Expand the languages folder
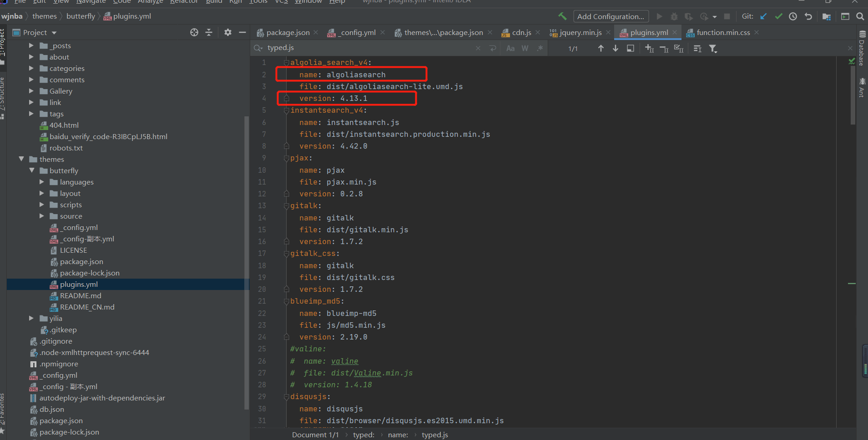 pyautogui.click(x=42, y=182)
